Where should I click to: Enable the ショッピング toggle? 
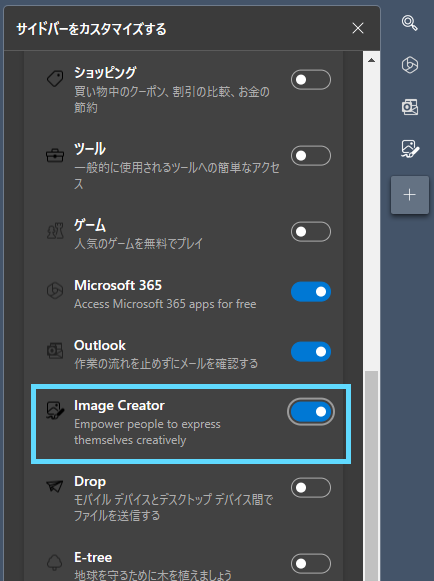pos(311,80)
